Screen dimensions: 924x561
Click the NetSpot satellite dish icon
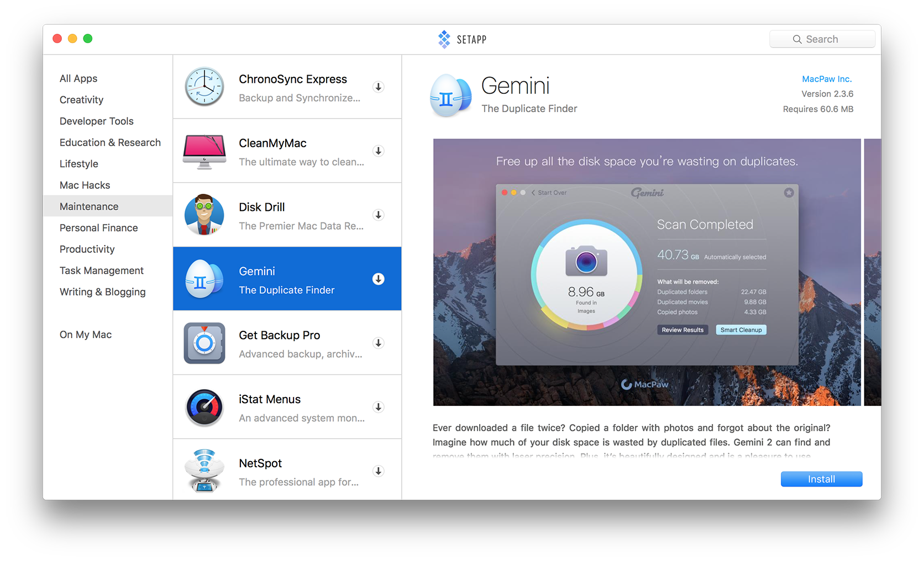[204, 470]
